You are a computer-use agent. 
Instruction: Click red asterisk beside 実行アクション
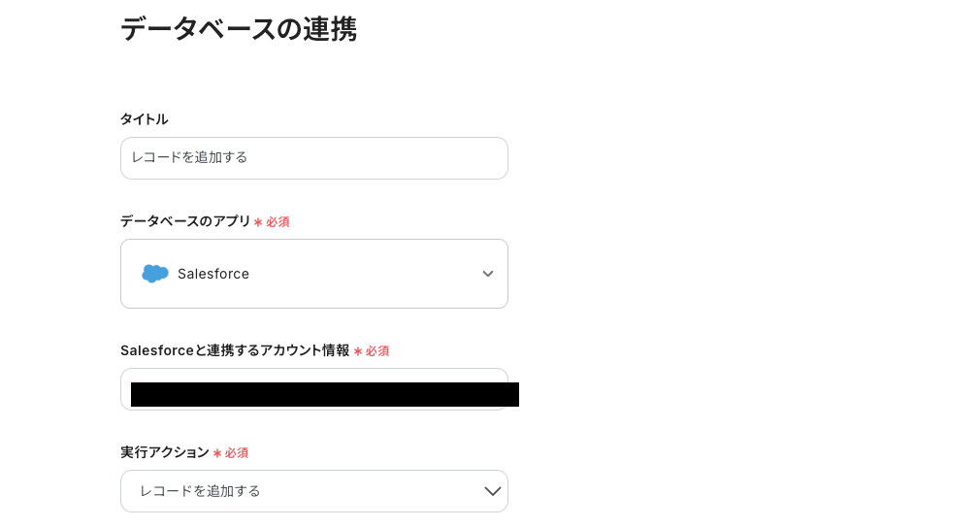[x=217, y=453]
